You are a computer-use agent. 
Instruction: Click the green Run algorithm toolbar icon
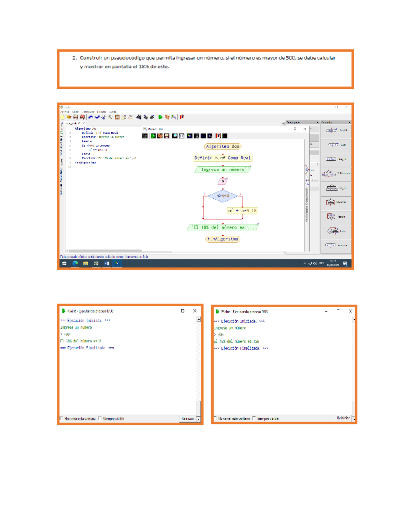tap(160, 117)
